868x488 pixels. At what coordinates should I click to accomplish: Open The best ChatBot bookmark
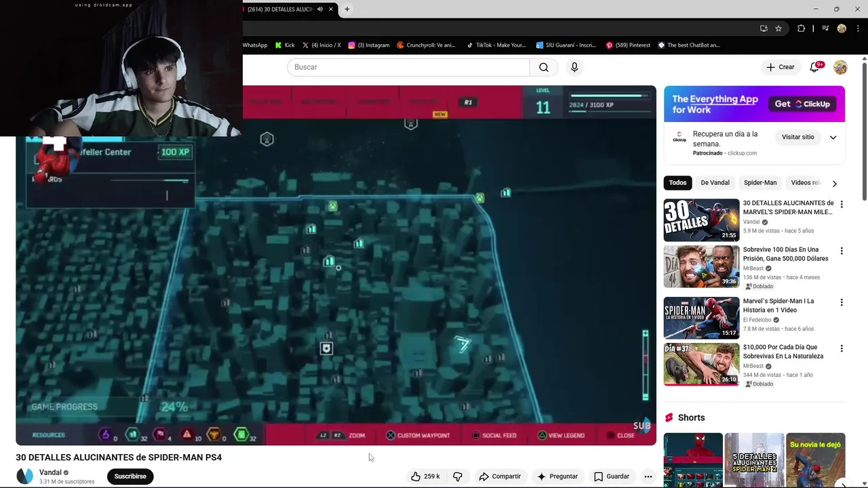click(x=689, y=45)
